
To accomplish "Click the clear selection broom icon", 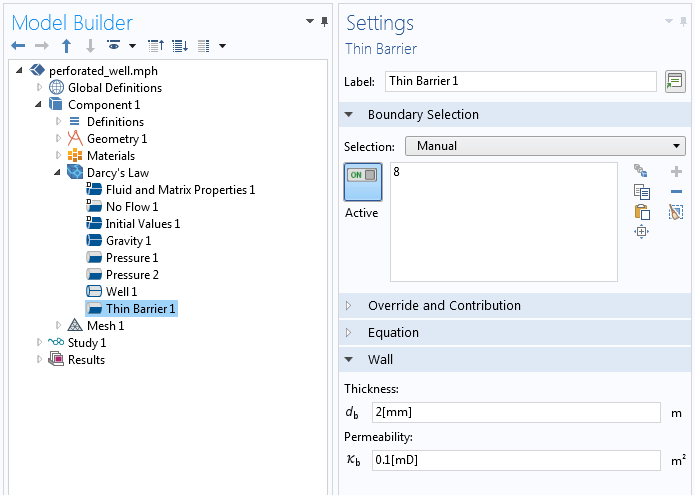I will pos(676,212).
